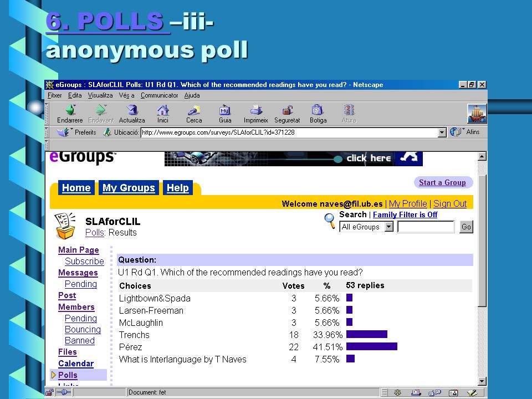The image size is (532, 399).
Task: Click the click here banner ad
Action: click(x=294, y=159)
